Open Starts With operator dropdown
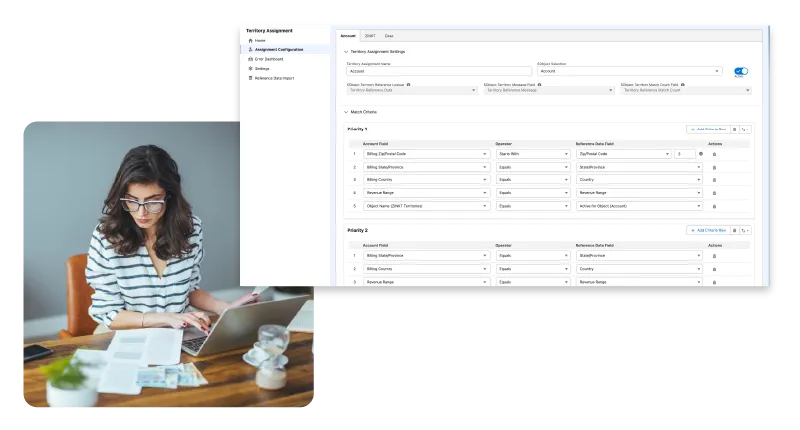Screen dimensions: 800x430 coord(533,154)
